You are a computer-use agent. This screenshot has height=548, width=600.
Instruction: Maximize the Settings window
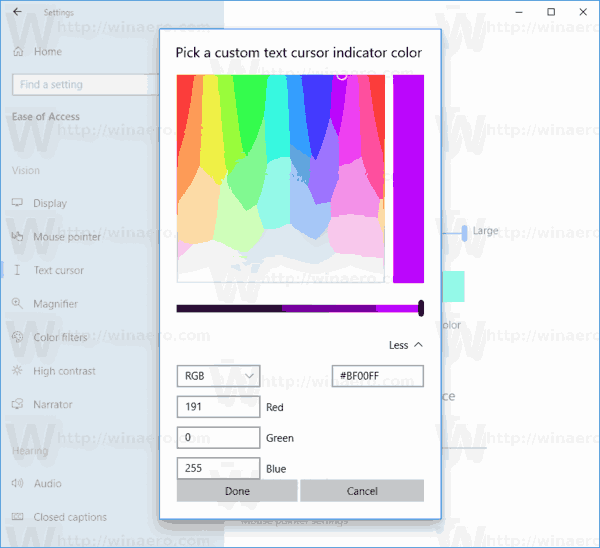(551, 12)
